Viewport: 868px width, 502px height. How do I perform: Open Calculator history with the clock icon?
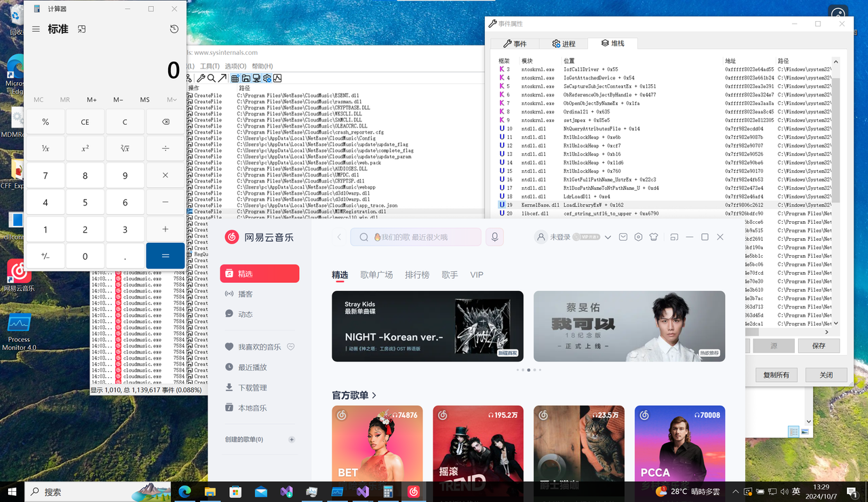point(174,29)
